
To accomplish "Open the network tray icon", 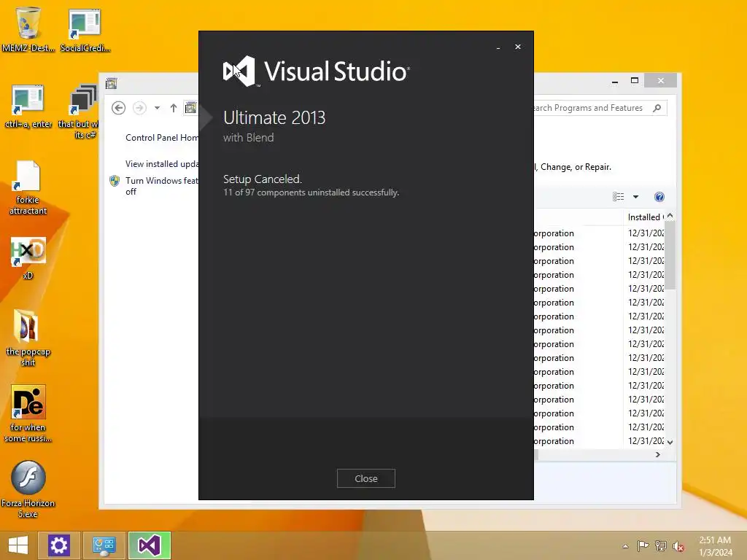I will (x=661, y=546).
